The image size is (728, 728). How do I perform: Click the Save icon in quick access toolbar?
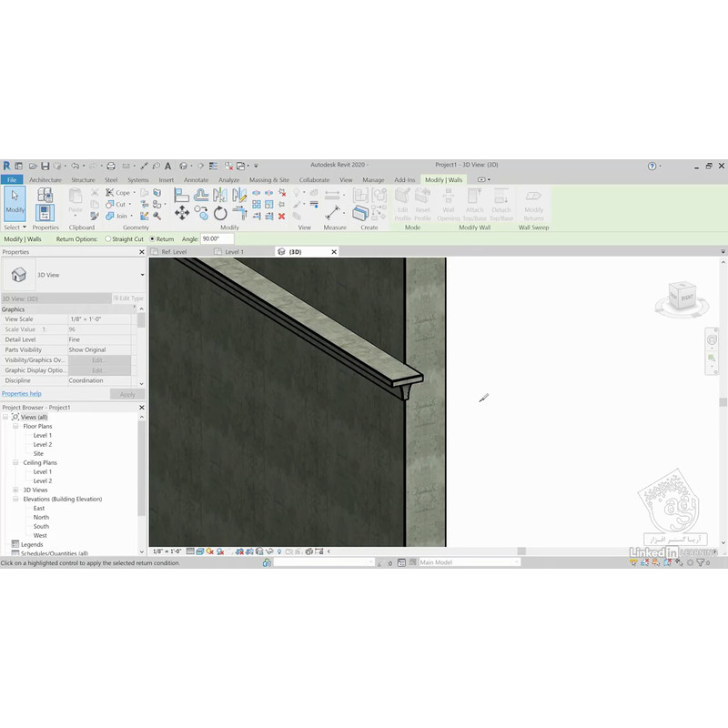coord(45,166)
